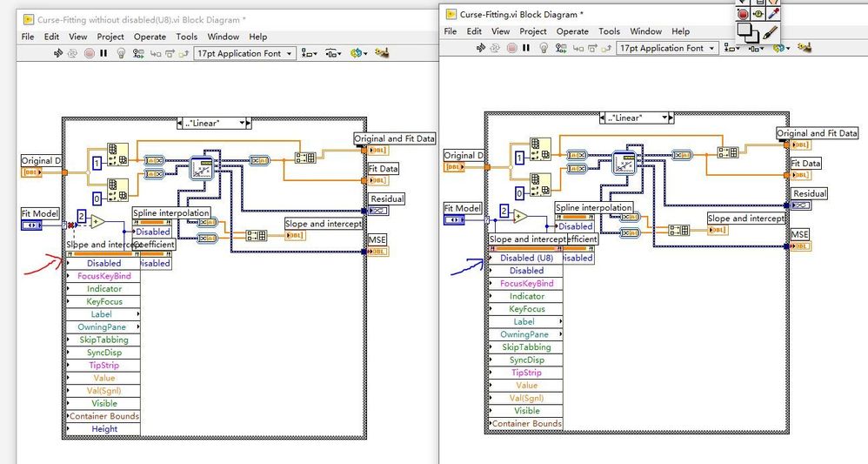Open Align Objects menu in left window
868x464 pixels.
tap(309, 53)
